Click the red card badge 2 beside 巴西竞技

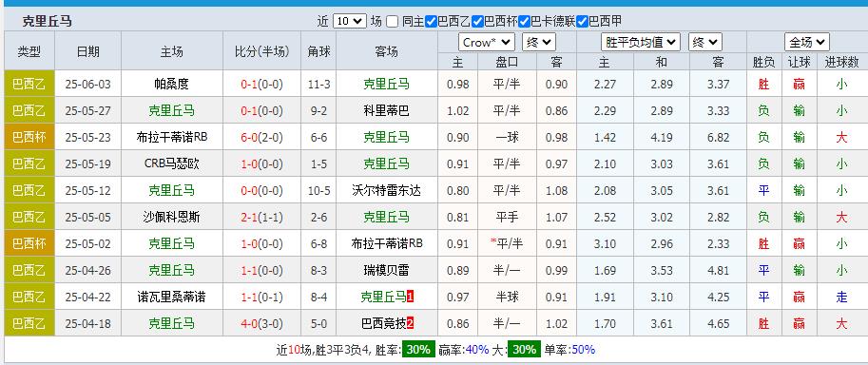410,323
